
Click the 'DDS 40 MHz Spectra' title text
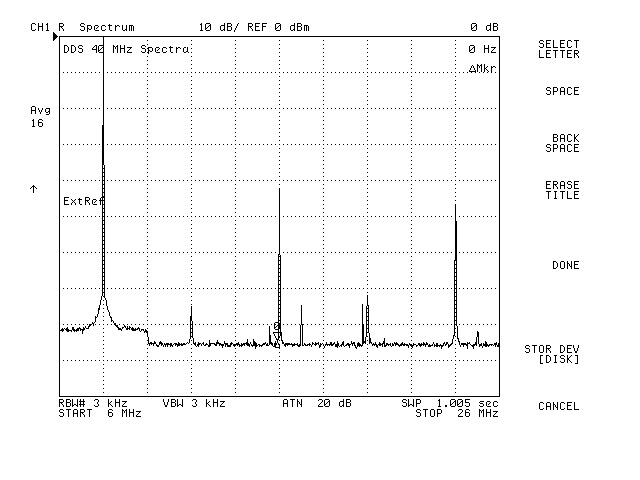126,49
